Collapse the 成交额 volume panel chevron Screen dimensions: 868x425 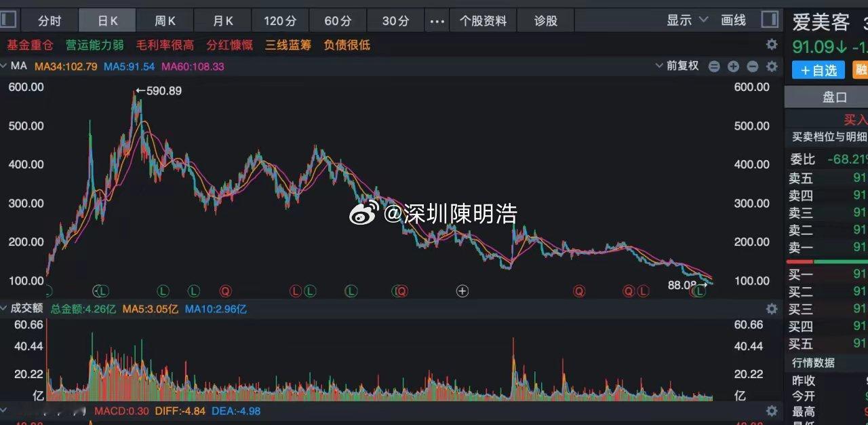point(3,308)
